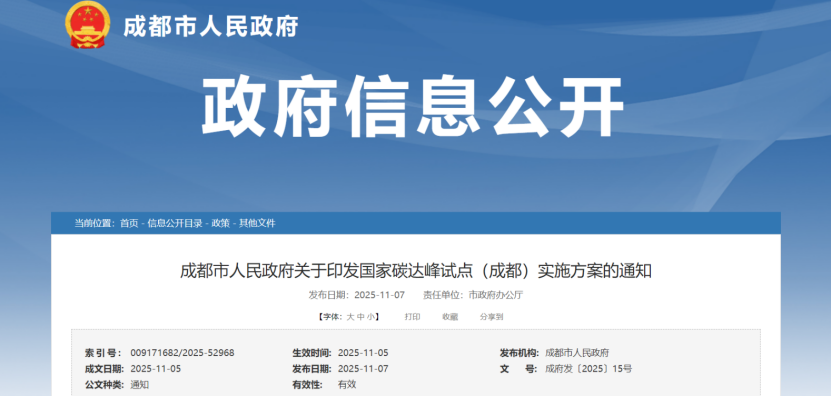Click the 索引号 label
The image size is (831, 396).
tap(103, 353)
